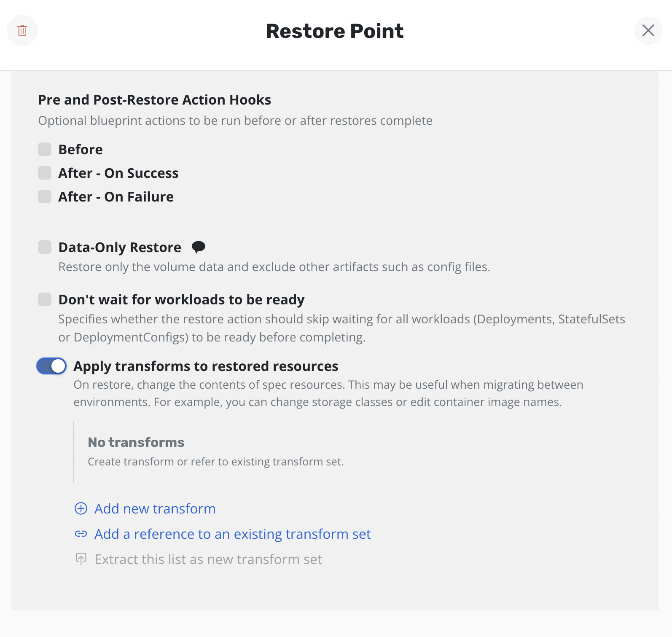
Task: Check Don't wait for workloads to be ready
Action: tap(45, 299)
